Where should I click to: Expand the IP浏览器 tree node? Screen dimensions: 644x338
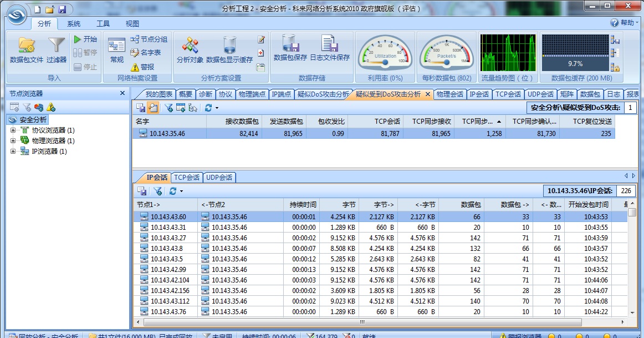pos(13,152)
